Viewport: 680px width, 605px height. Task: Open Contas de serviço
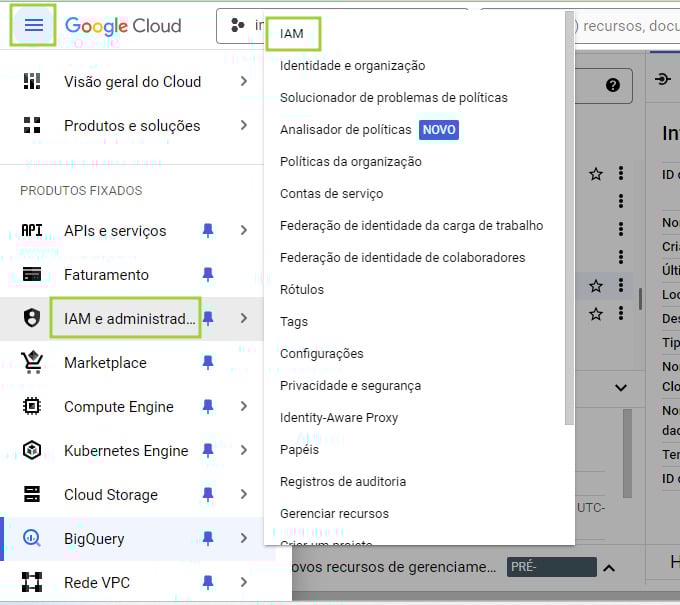click(331, 193)
